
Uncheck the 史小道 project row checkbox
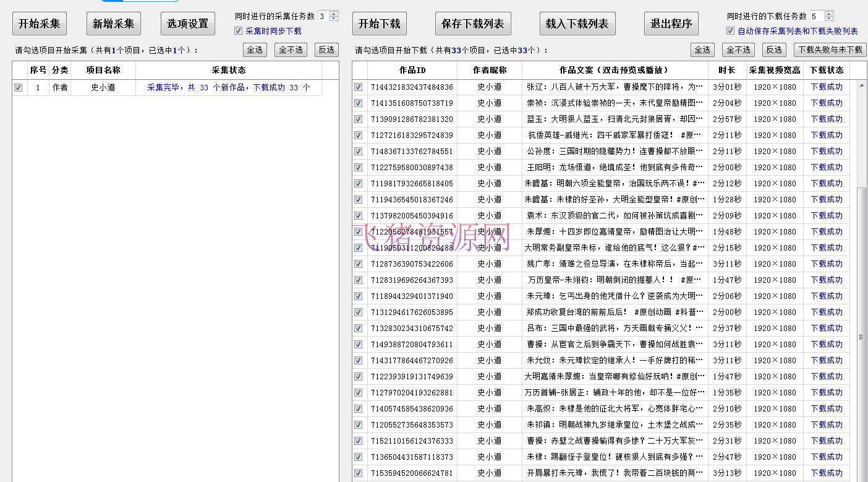(x=18, y=88)
